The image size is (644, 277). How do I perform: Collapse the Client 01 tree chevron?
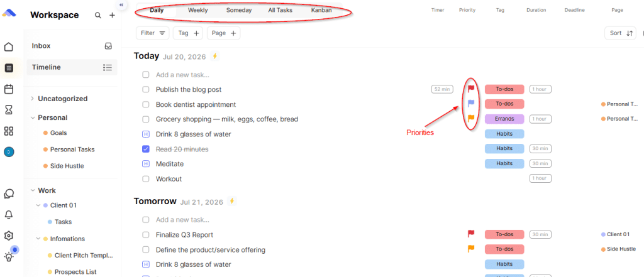(38, 205)
